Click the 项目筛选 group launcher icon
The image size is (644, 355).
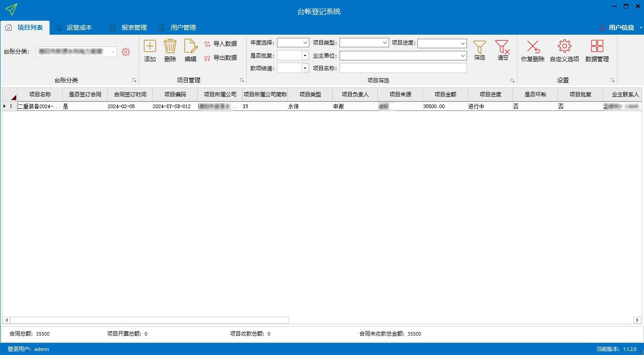512,80
